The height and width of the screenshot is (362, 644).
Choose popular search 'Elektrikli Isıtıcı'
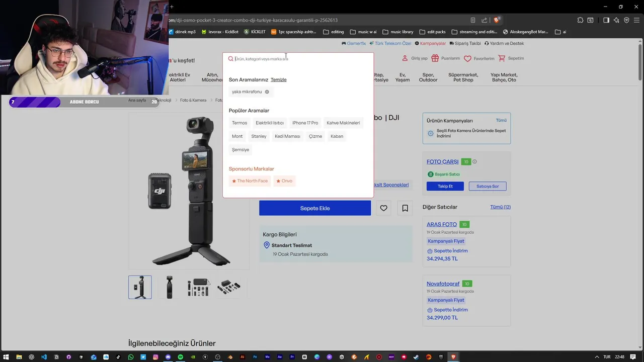270,123
